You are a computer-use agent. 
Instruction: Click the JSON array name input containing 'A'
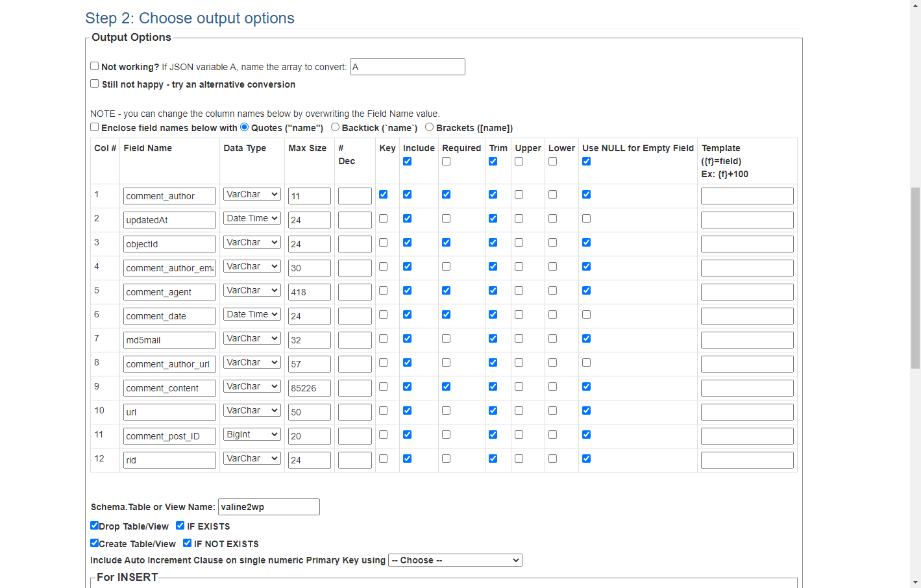[408, 67]
